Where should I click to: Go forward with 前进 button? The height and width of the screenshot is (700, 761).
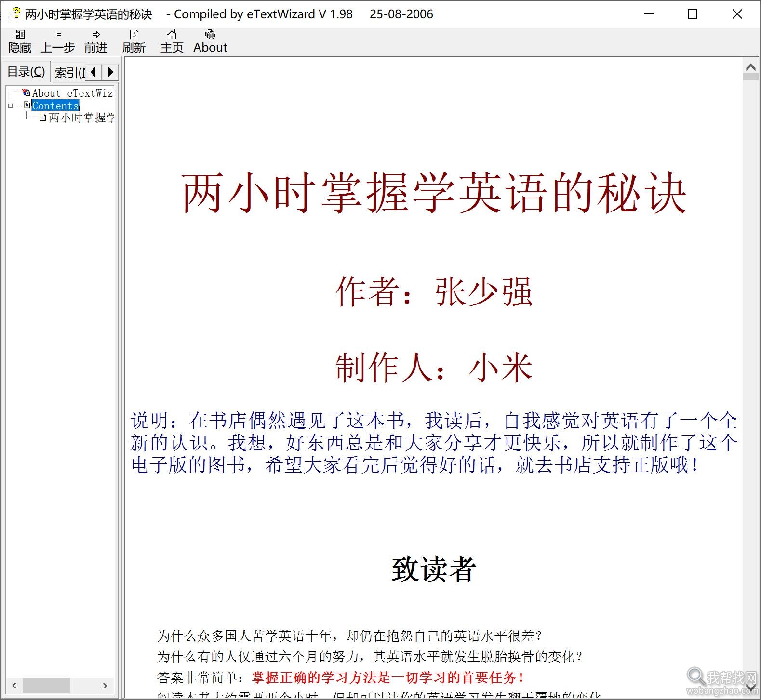coord(96,41)
